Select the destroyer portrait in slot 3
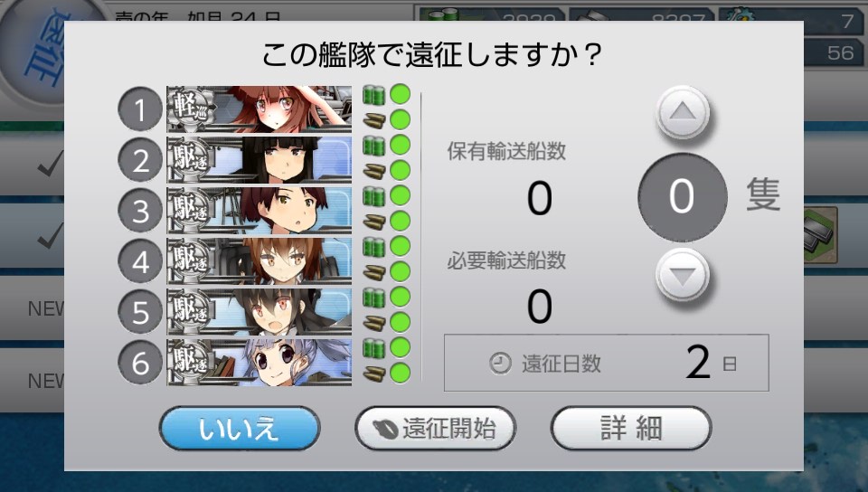This screenshot has height=492, width=868. pos(259,211)
